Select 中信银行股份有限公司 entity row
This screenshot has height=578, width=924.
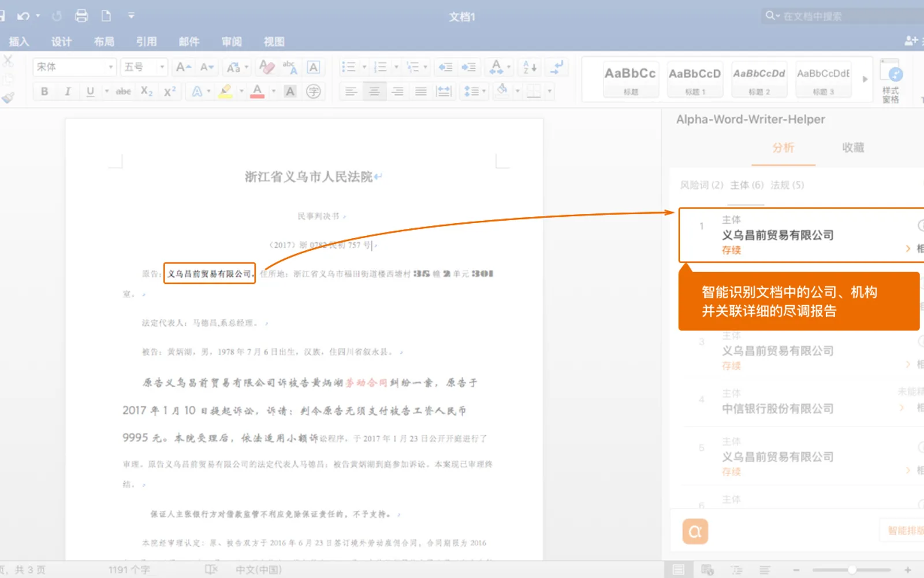click(803, 402)
